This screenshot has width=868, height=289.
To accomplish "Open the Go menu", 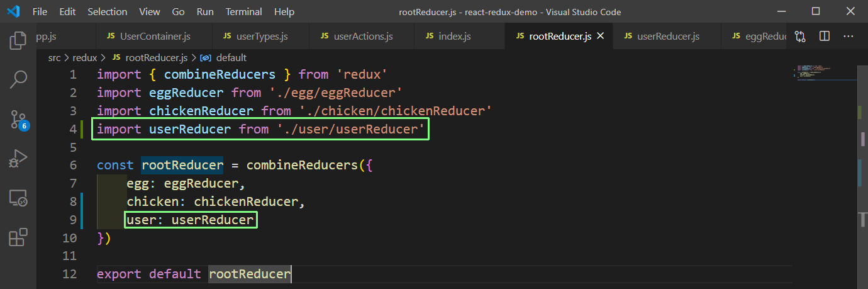I will coord(178,12).
